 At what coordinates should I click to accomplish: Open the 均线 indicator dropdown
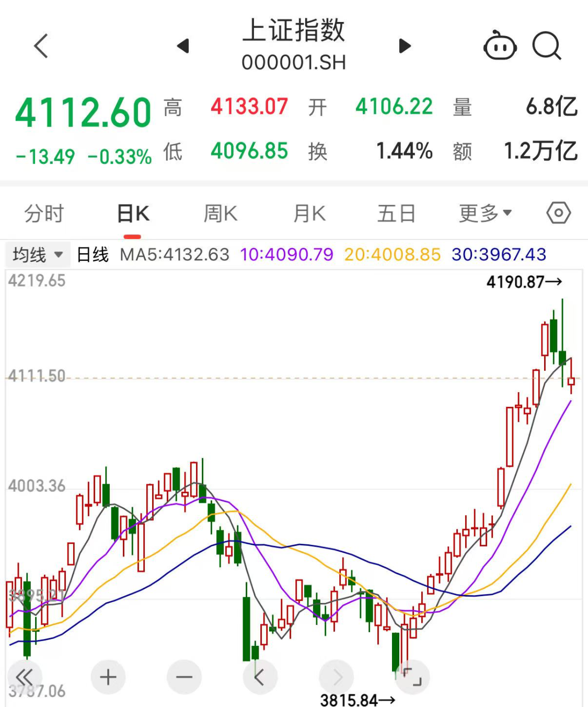(x=38, y=255)
